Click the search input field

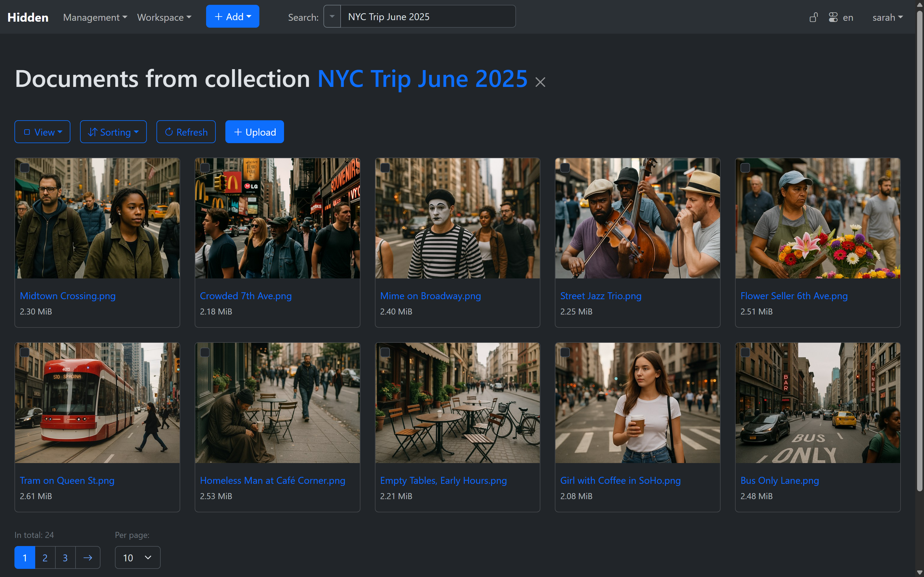pos(428,17)
